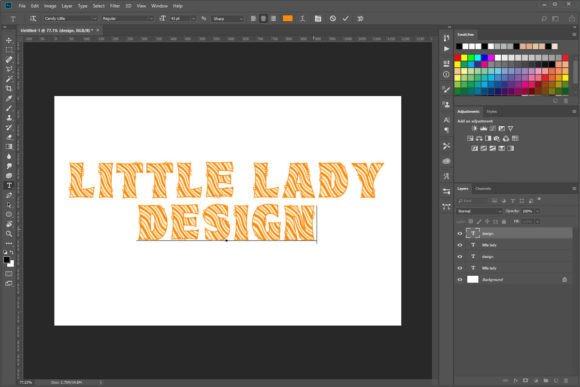Add a layer style (fx) button
Viewport: 580px width, 387px height.
pyautogui.click(x=516, y=380)
